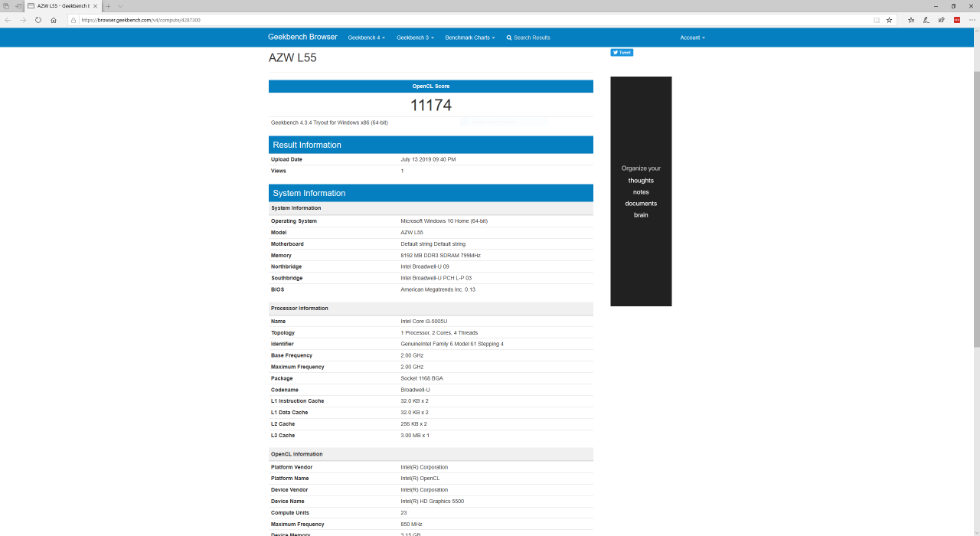Viewport: 980px width, 536px height.
Task: Click the browser Forward arrow
Action: click(x=23, y=20)
